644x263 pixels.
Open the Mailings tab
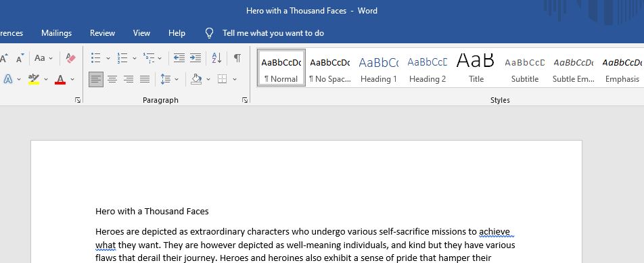(57, 33)
